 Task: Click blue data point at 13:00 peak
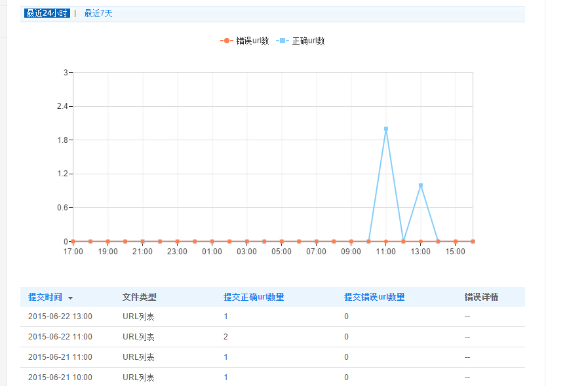tap(421, 185)
